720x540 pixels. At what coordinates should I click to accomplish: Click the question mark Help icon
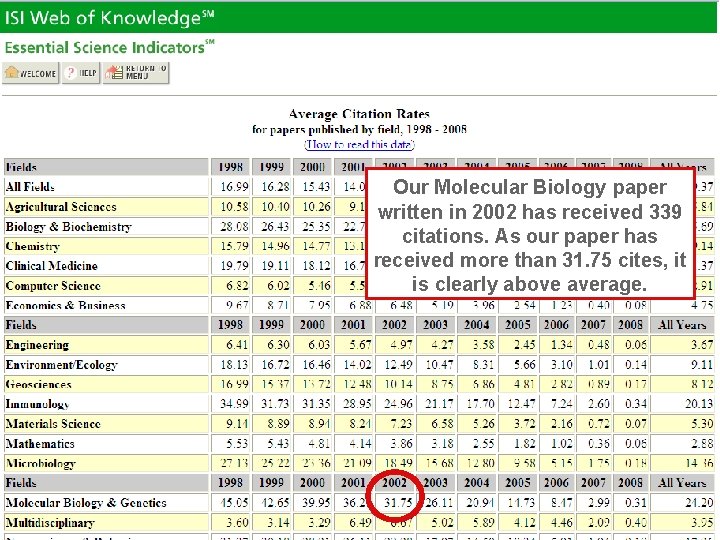(70, 73)
